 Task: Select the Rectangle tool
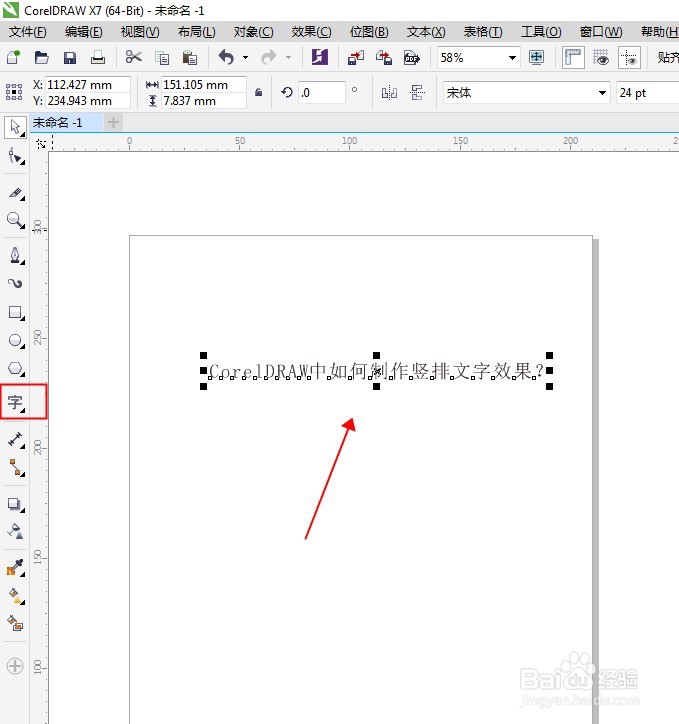16,313
